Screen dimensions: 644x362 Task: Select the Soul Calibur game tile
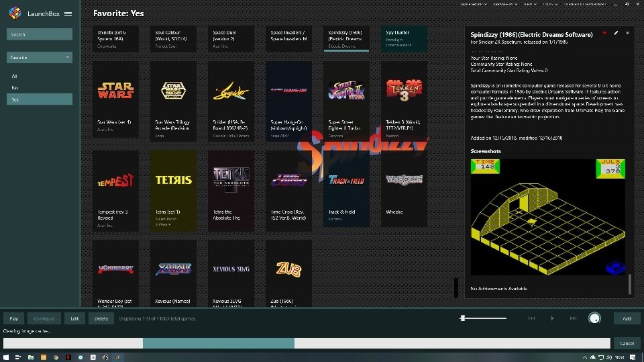tap(173, 39)
